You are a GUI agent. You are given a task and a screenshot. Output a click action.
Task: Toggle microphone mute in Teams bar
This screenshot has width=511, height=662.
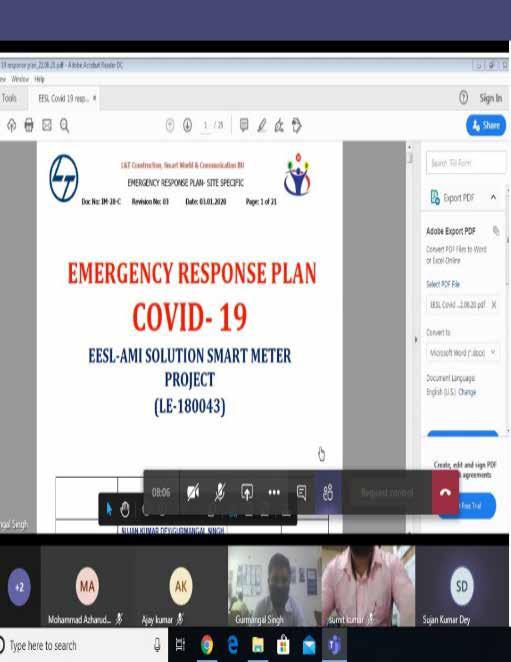[220, 492]
